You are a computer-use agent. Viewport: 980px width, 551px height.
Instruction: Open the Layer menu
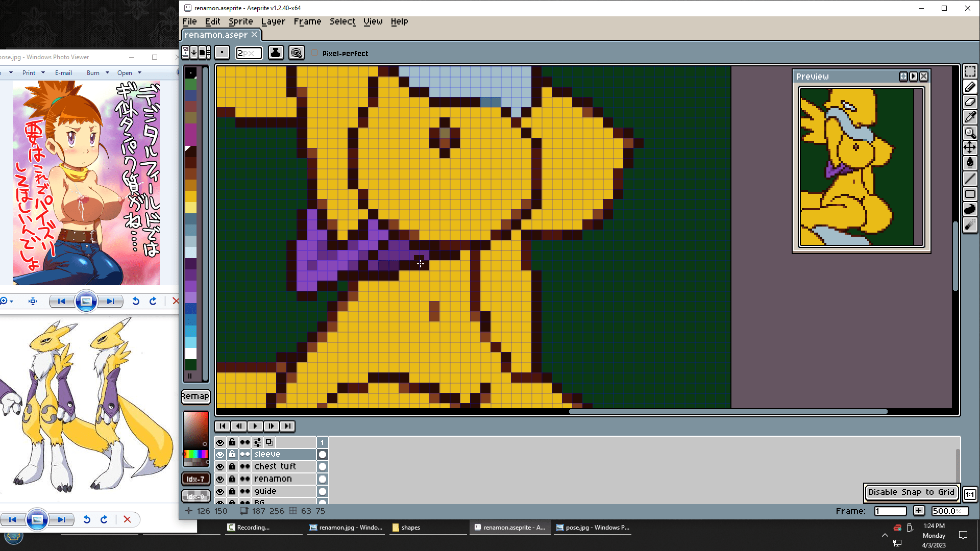click(x=273, y=21)
